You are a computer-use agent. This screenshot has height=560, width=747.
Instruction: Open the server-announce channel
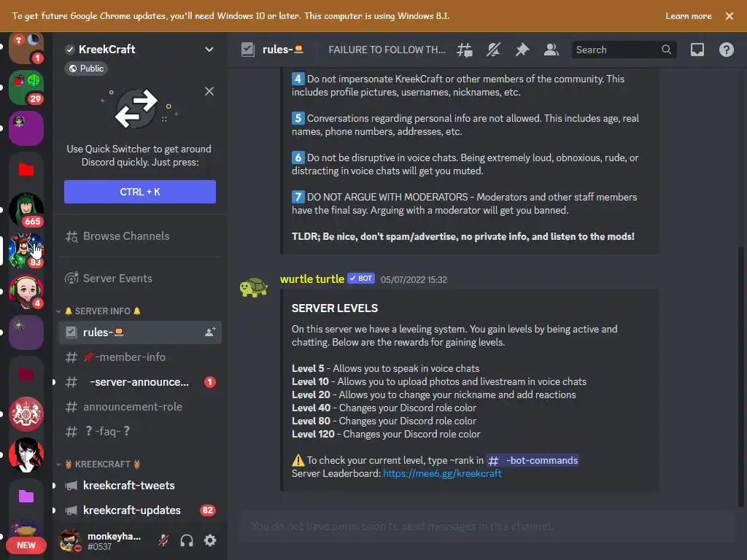140,382
